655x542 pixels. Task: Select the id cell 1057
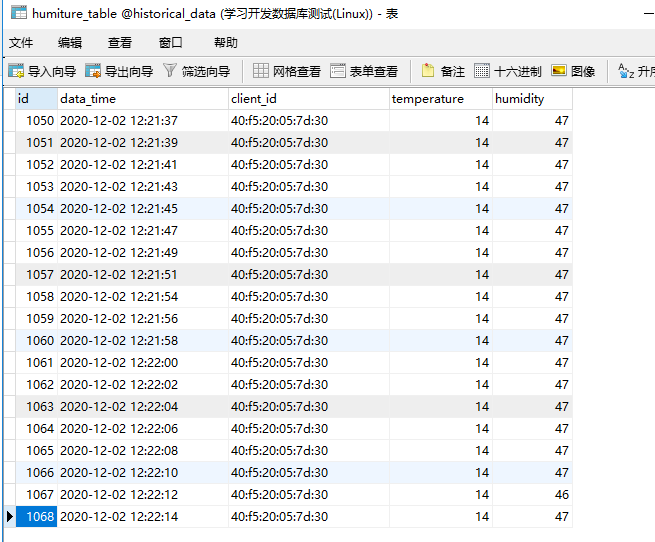tap(36, 275)
